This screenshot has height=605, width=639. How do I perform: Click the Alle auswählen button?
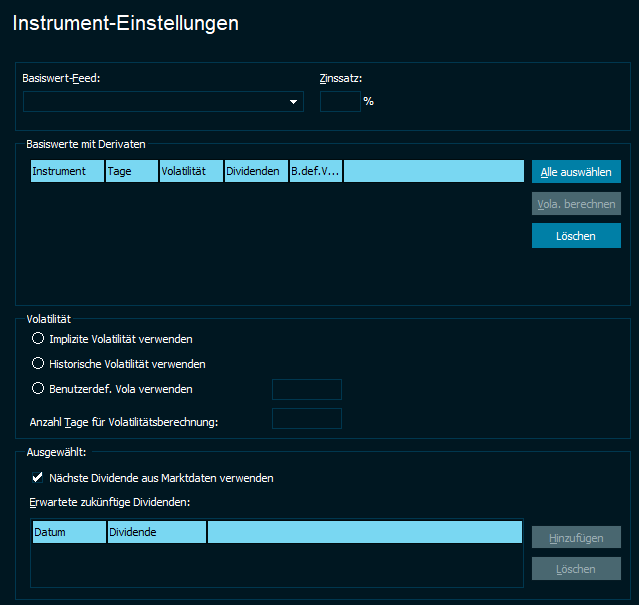(x=576, y=172)
